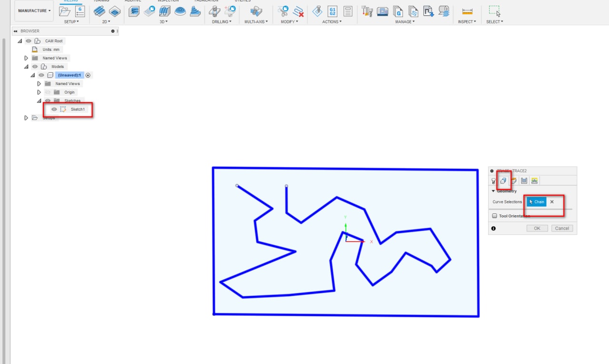Image resolution: width=609 pixels, height=364 pixels.
Task: Open the MULTI-AXIS dropdown menu
Action: point(256,22)
